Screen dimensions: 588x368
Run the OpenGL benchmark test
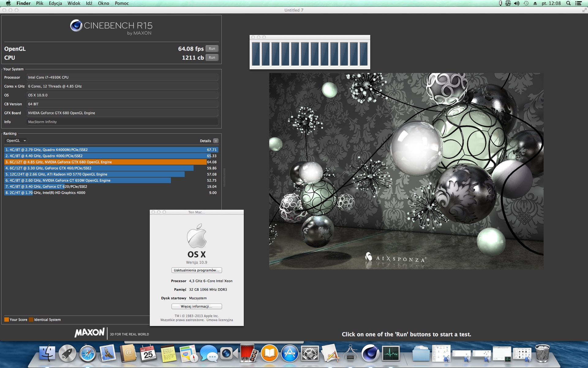tap(212, 48)
